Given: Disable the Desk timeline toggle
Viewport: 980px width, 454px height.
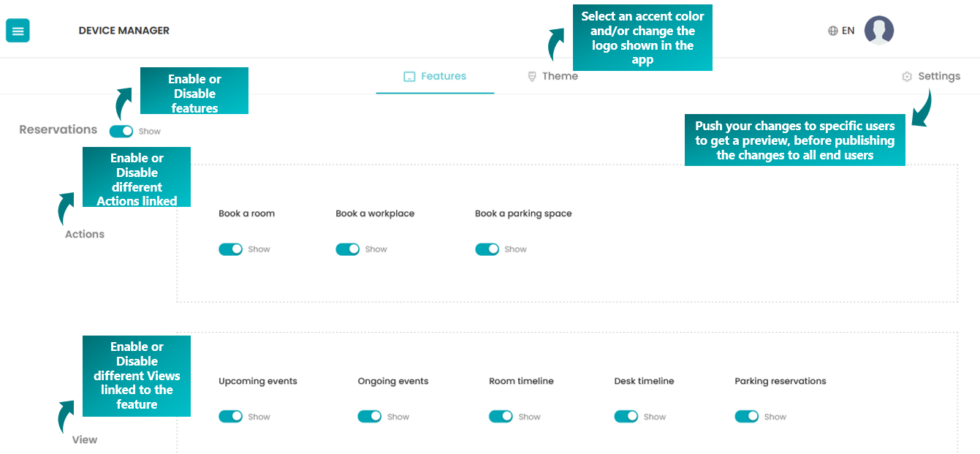Looking at the screenshot, I should [x=626, y=417].
